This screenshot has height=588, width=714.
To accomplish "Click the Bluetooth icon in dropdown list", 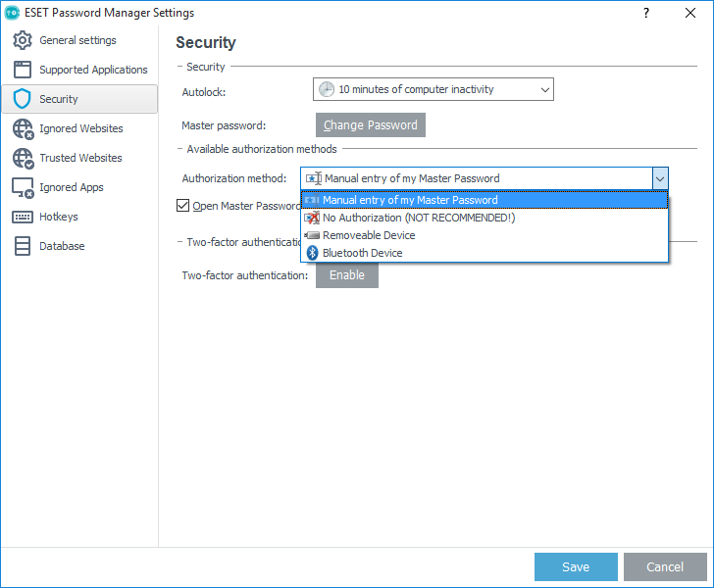I will (312, 253).
